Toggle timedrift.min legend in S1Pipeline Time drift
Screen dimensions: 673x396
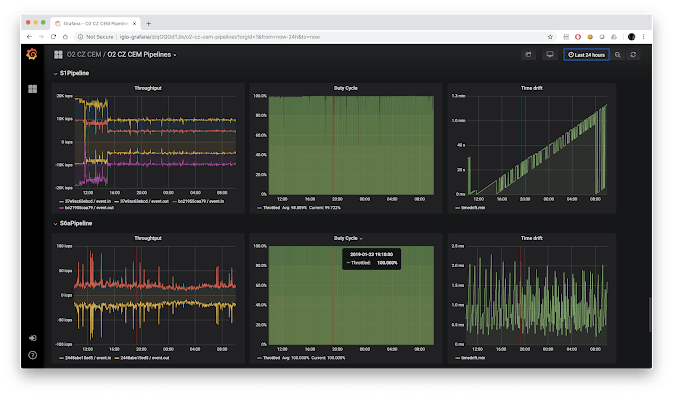coord(473,208)
